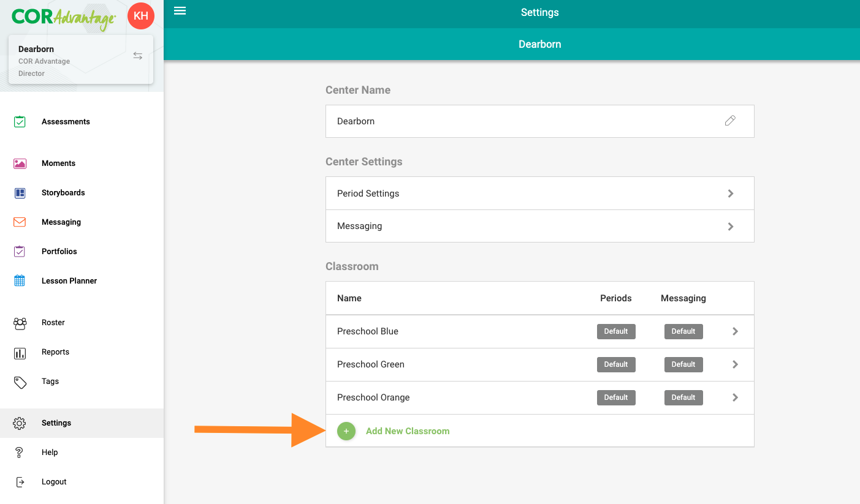Click the Add New Classroom link
860x504 pixels.
[408, 431]
